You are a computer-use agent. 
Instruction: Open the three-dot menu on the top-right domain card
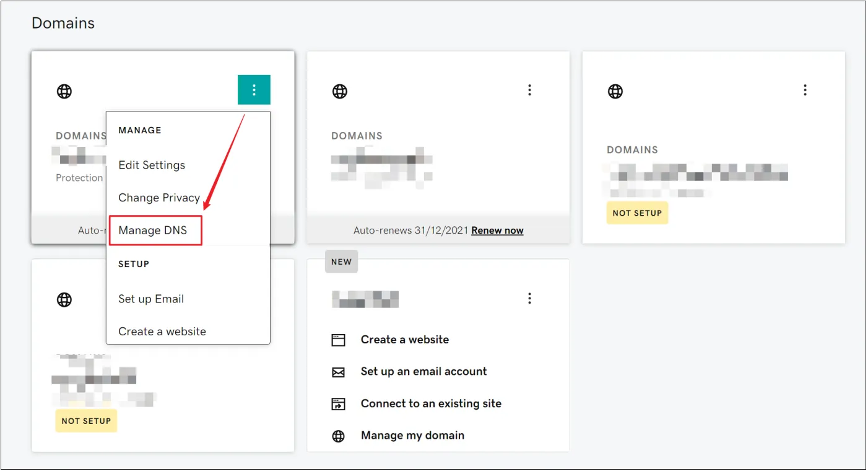(805, 90)
